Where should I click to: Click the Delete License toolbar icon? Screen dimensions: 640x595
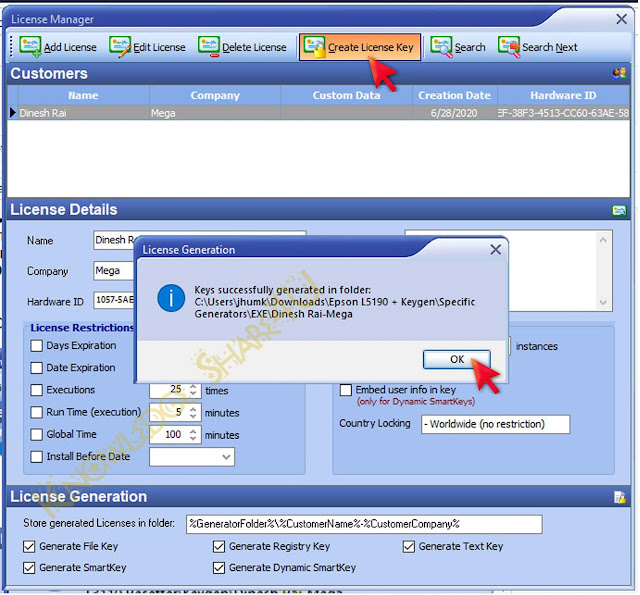pos(209,47)
